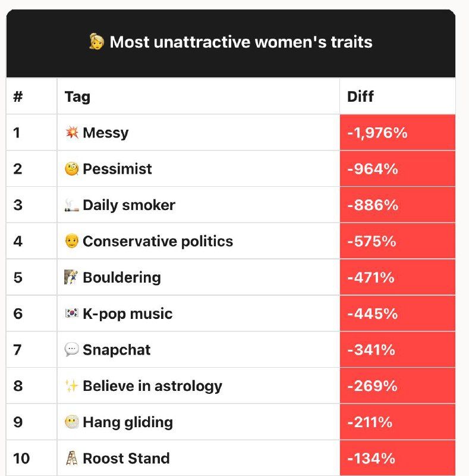This screenshot has width=469, height=476.
Task: Click the # column header
Action: (18, 96)
